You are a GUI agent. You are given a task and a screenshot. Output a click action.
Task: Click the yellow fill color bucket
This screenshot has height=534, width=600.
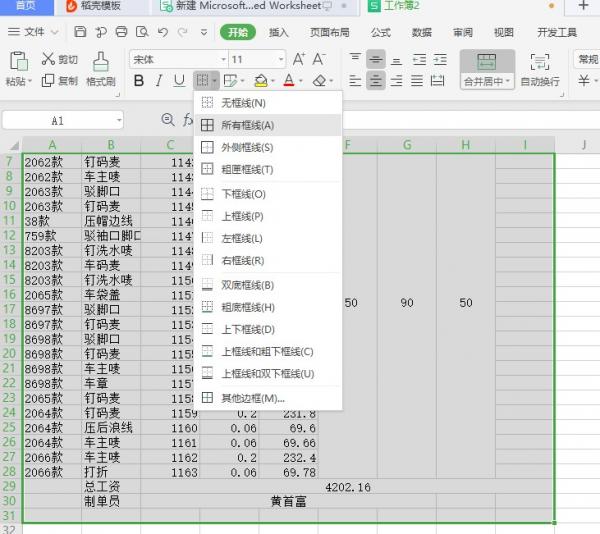pyautogui.click(x=261, y=81)
